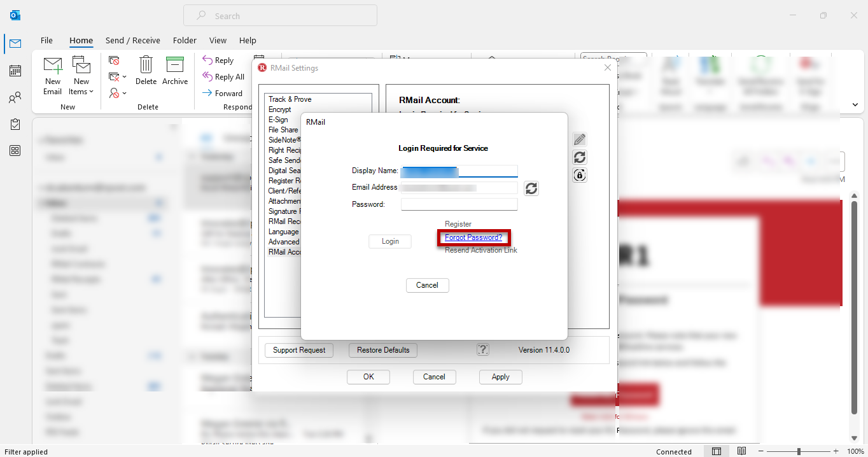
Task: Select Track & Prove in the settings list
Action: (x=290, y=99)
